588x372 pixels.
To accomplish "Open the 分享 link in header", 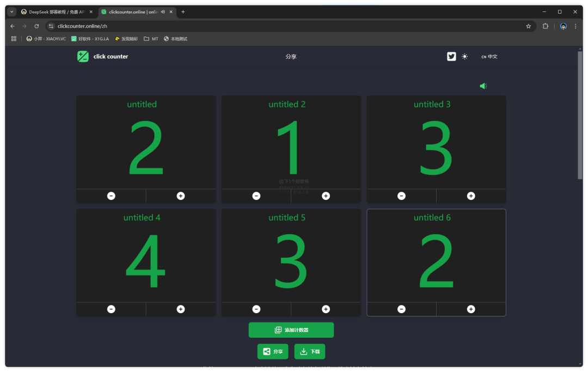I will (291, 57).
